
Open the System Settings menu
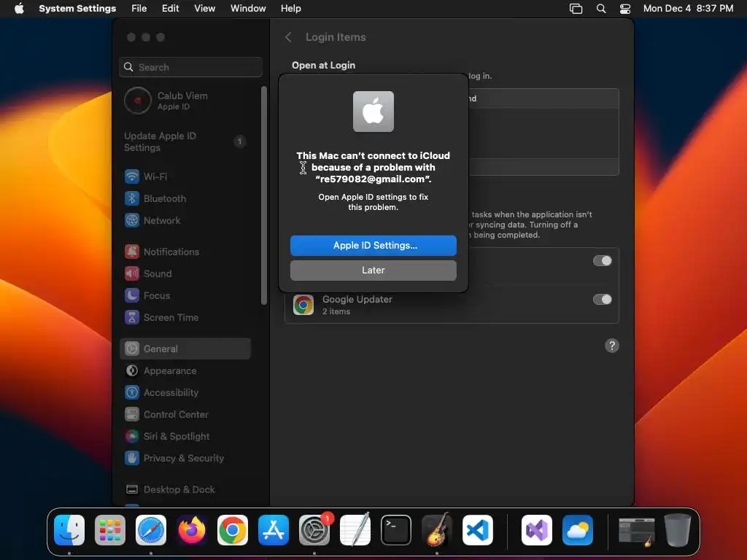click(77, 9)
